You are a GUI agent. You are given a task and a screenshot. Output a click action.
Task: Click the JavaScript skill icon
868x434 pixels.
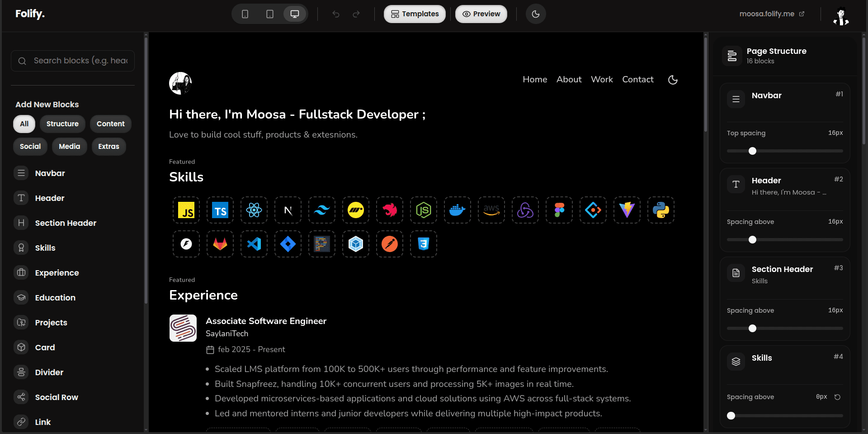[x=186, y=210]
